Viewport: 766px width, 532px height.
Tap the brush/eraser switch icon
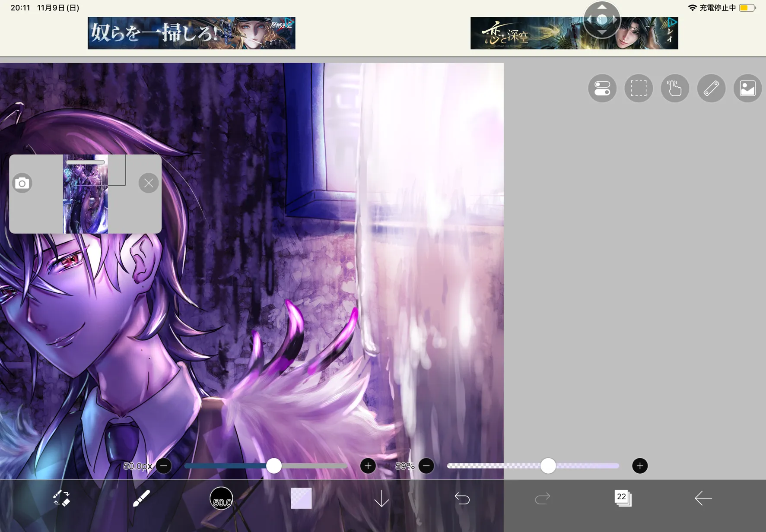pos(61,498)
